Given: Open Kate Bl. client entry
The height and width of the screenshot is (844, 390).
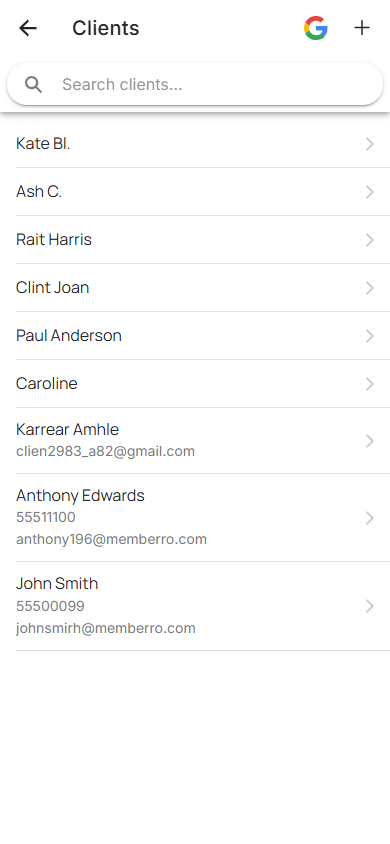Looking at the screenshot, I should click(195, 144).
